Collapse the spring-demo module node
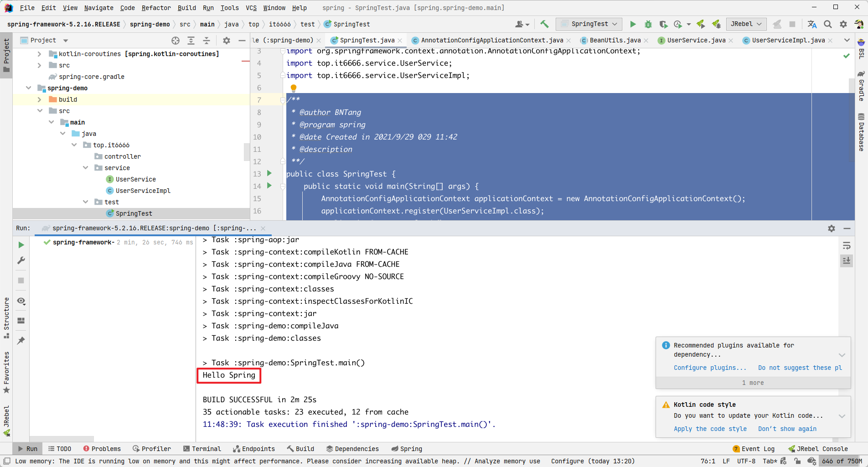Viewport: 868px width, 467px height. [x=29, y=88]
